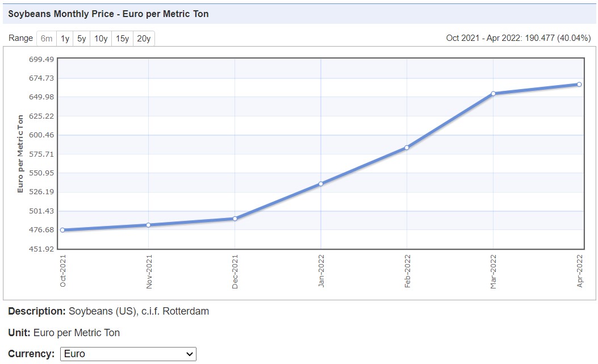Viewport: 598px width, 364px height.
Task: Set chart range to 10y
Action: pyautogui.click(x=101, y=39)
